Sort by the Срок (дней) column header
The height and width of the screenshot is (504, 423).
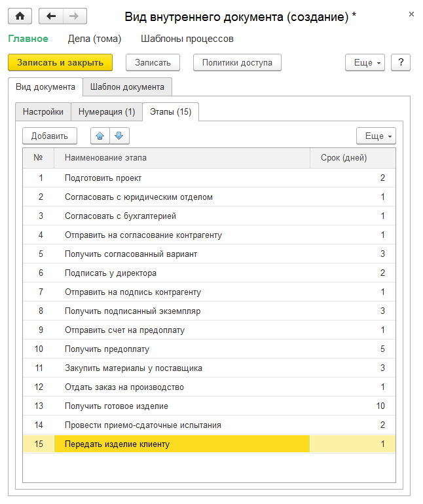(344, 157)
